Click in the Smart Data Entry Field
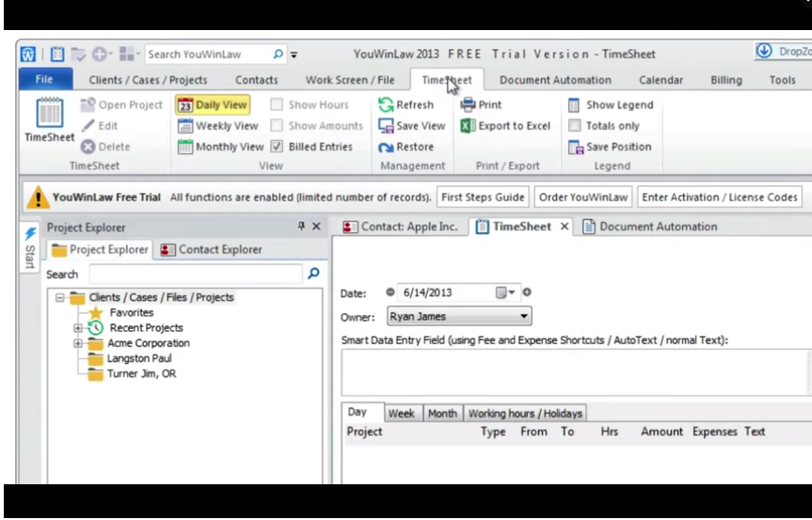The width and height of the screenshot is (812, 520). pyautogui.click(x=576, y=372)
